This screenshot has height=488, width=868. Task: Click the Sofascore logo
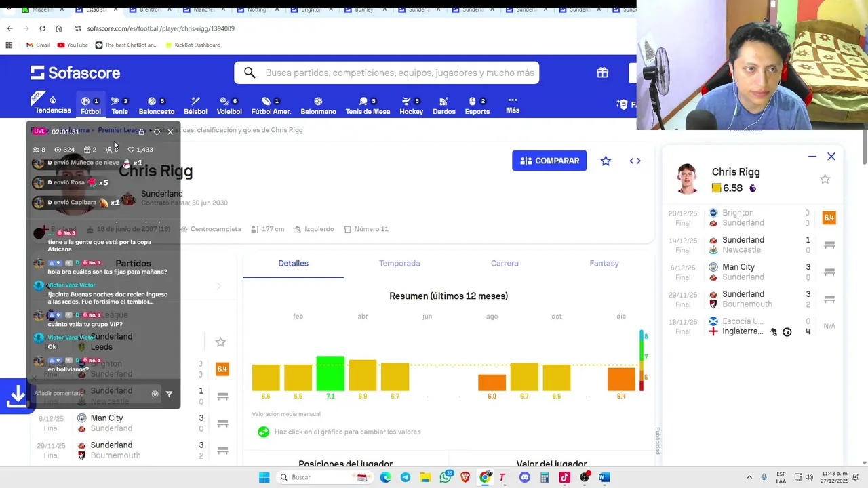pyautogui.click(x=75, y=73)
